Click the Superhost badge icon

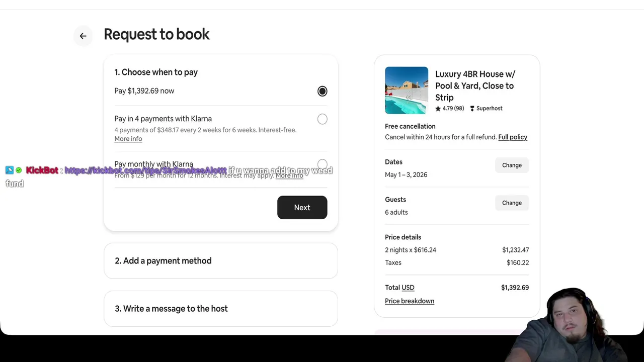click(472, 109)
